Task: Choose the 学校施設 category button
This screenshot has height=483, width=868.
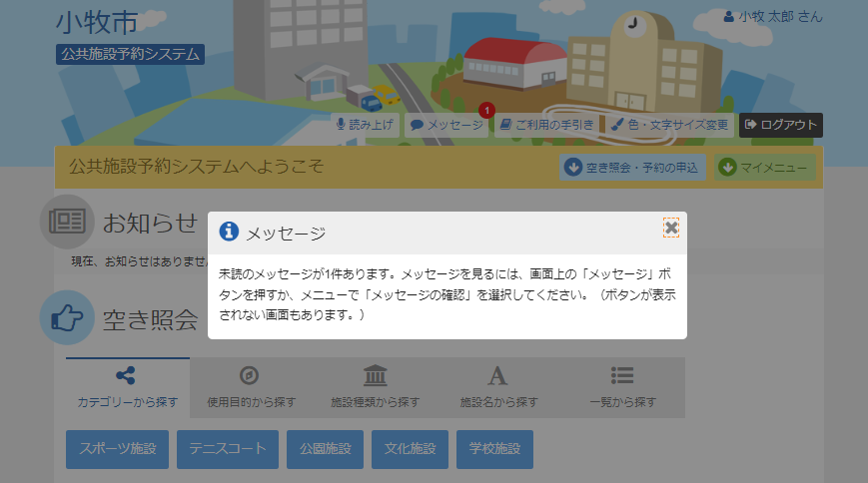Action: coord(494,449)
